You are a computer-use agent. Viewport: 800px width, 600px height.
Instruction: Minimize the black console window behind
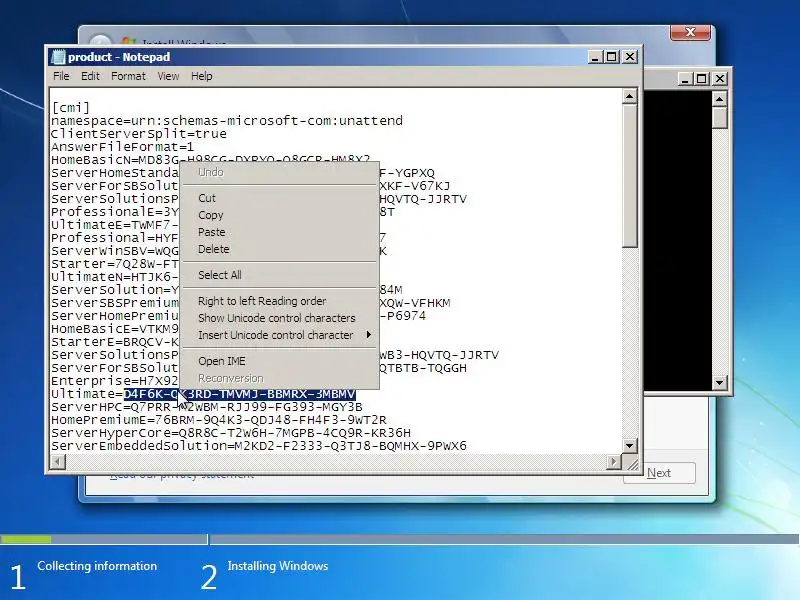(x=685, y=79)
